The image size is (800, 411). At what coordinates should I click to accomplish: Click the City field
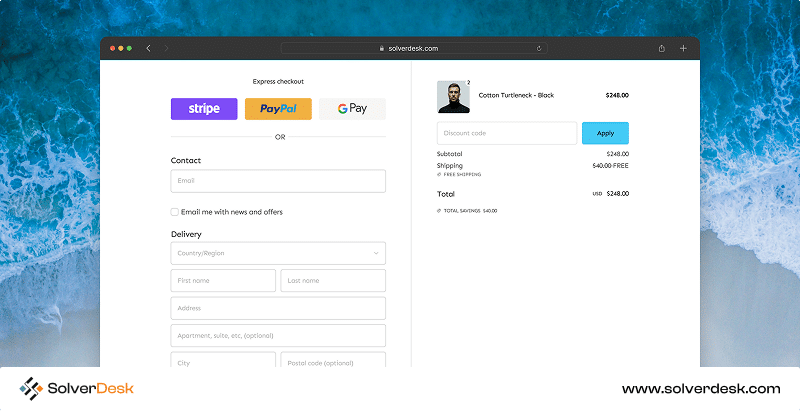coord(223,360)
